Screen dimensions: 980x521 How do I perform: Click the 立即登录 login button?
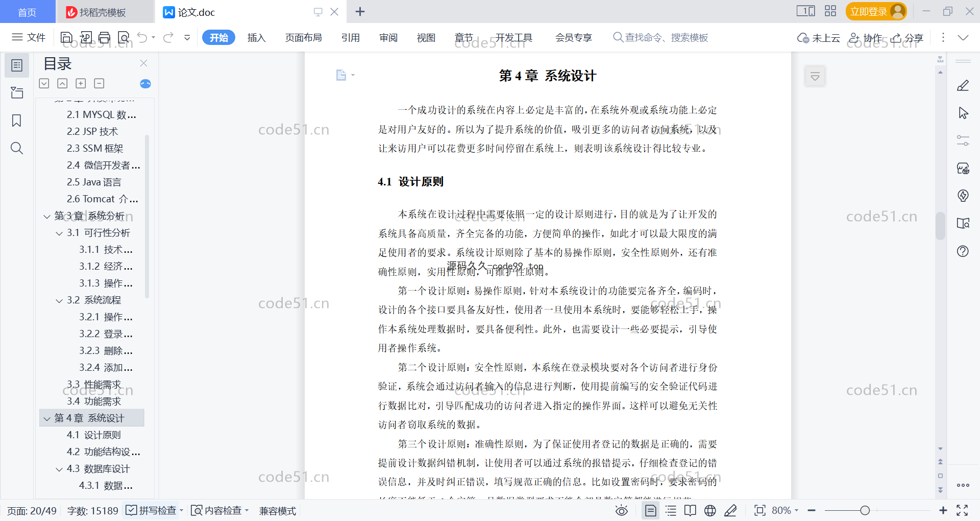click(x=876, y=11)
